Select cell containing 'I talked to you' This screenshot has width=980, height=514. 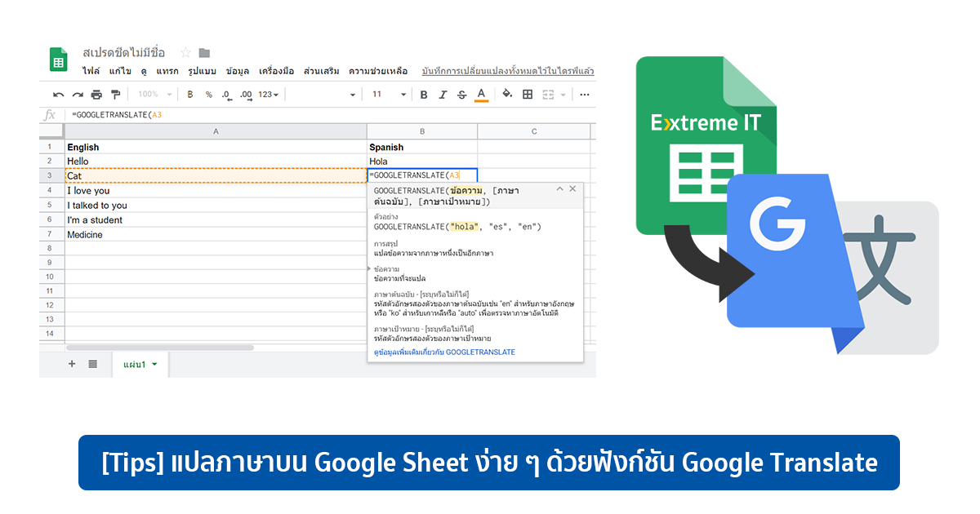point(216,205)
